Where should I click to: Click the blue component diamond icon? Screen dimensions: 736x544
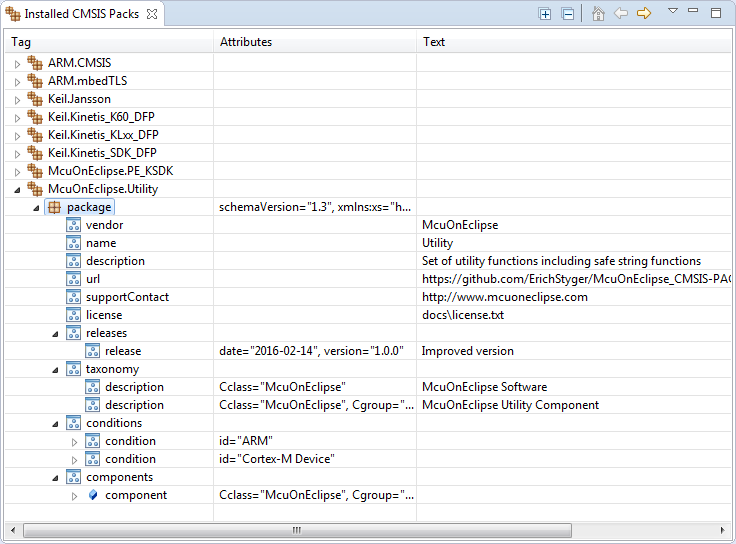(93, 495)
